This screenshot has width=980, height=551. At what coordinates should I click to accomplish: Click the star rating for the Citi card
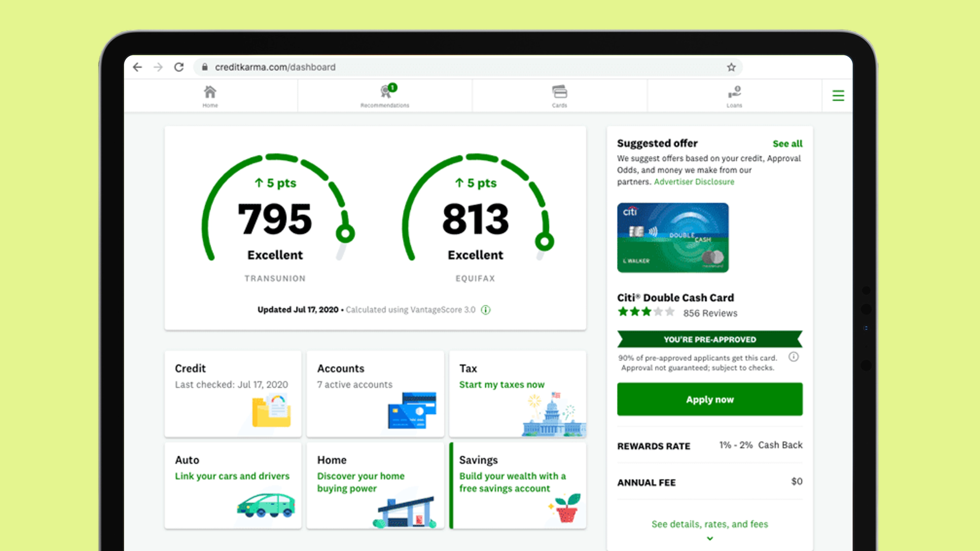(646, 313)
